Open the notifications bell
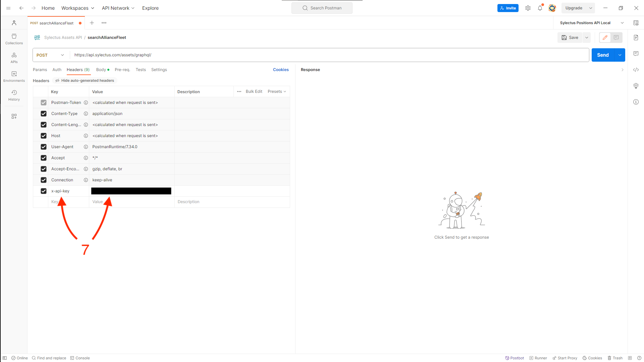Image resolution: width=644 pixels, height=362 pixels. click(x=540, y=8)
